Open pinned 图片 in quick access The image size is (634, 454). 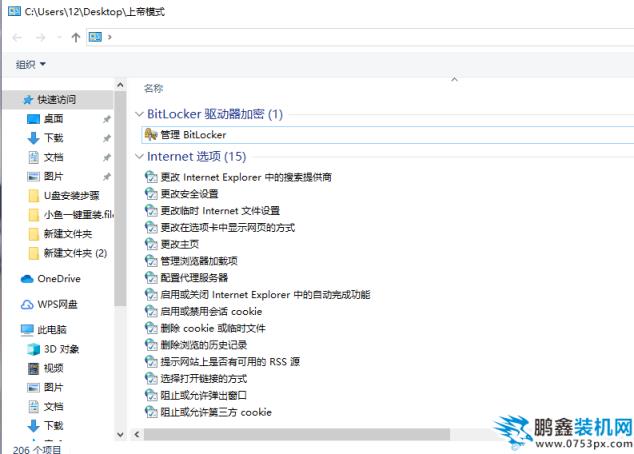pyautogui.click(x=53, y=176)
